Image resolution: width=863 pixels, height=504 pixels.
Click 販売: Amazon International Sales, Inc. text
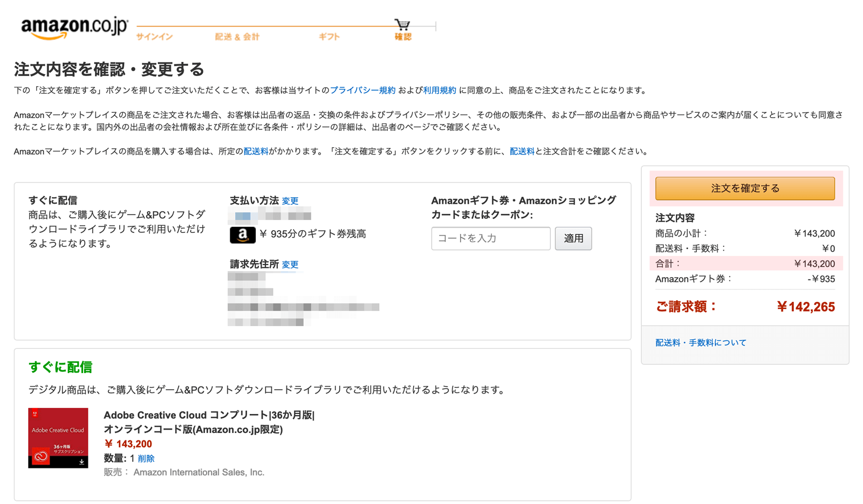[x=184, y=473]
